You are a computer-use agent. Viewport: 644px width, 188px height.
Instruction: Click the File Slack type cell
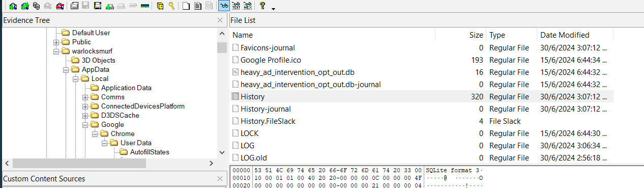point(505,121)
